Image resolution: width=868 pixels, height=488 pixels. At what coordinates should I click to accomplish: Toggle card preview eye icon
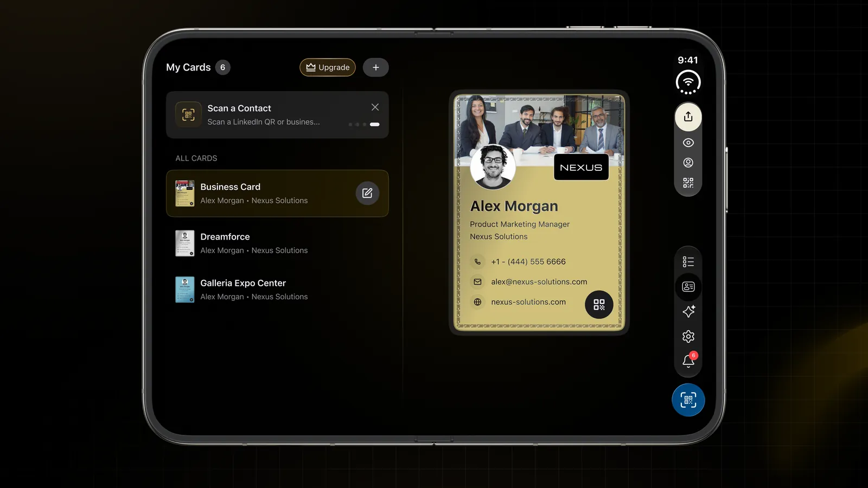click(688, 143)
